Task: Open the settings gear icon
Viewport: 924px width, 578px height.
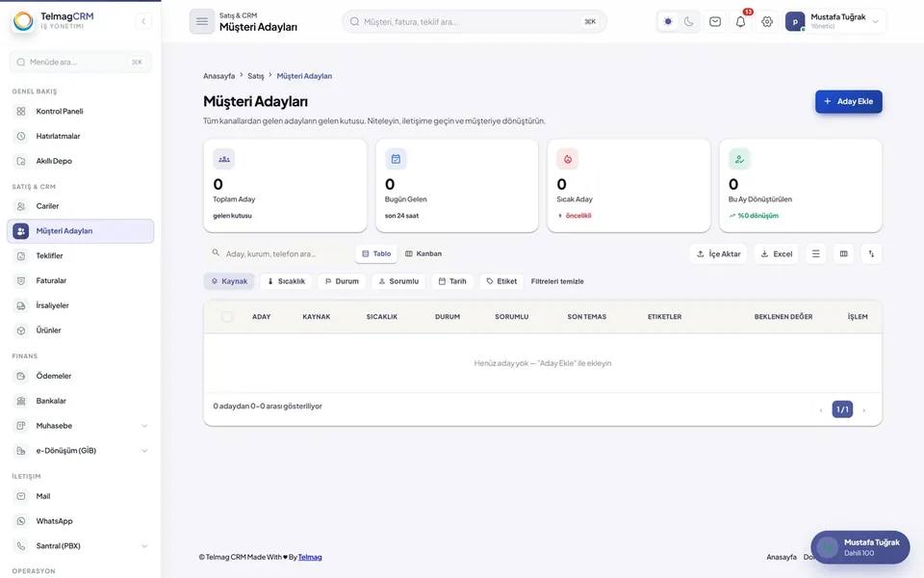Action: click(x=767, y=22)
